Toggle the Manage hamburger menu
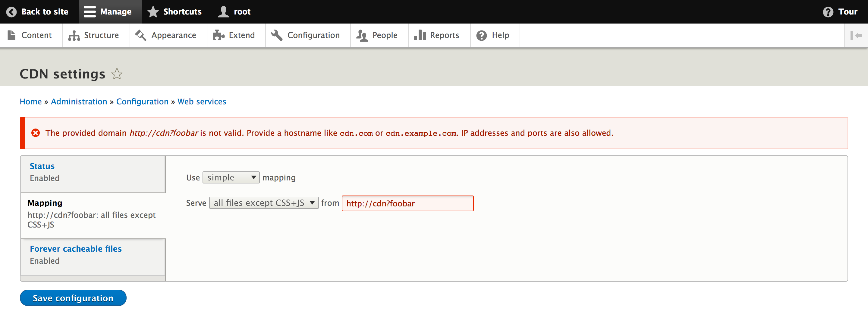The height and width of the screenshot is (312, 868). (x=90, y=12)
